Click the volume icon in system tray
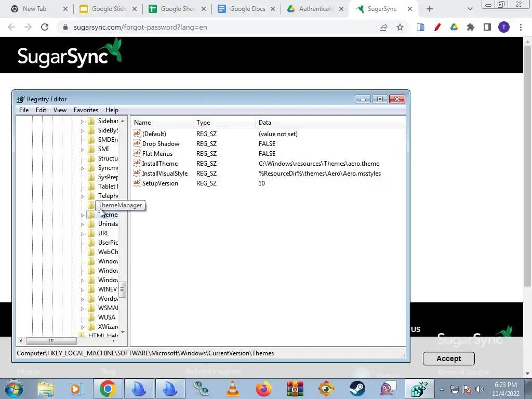 tap(480, 389)
